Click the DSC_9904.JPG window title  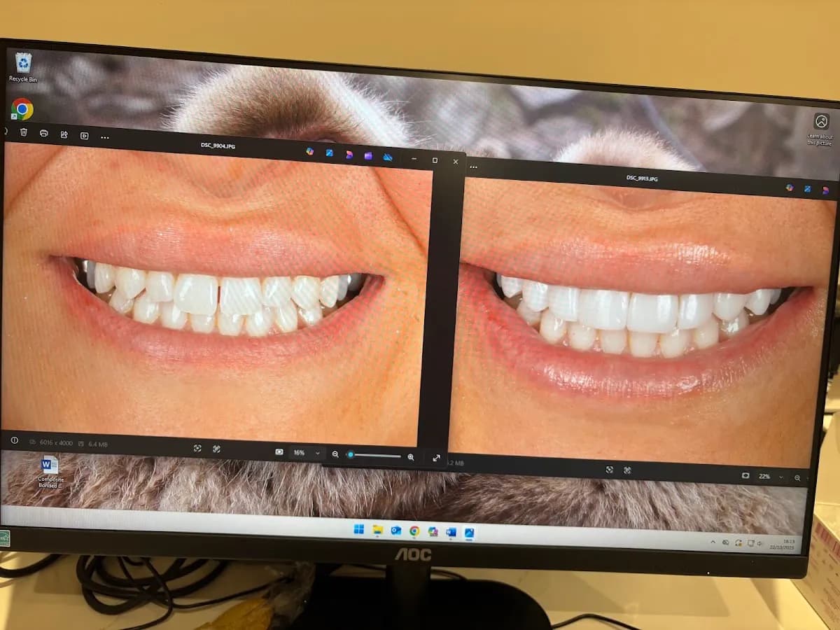[217, 145]
